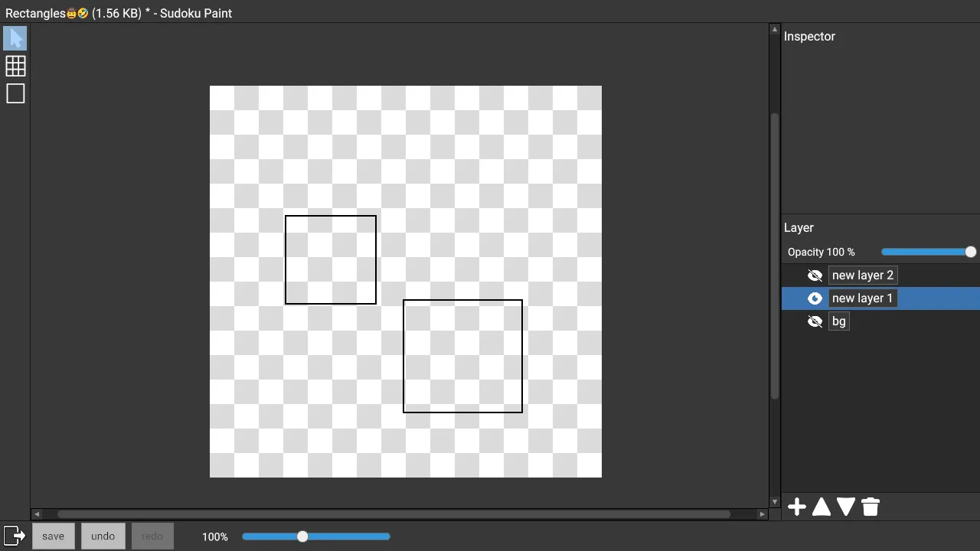Click the save button
The image size is (980, 551).
coord(54,536)
